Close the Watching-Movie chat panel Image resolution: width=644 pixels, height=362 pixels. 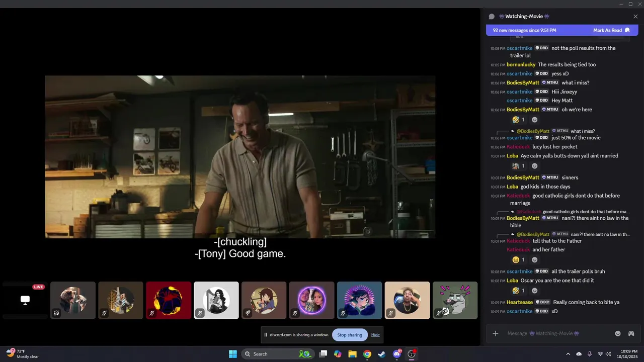tap(635, 17)
